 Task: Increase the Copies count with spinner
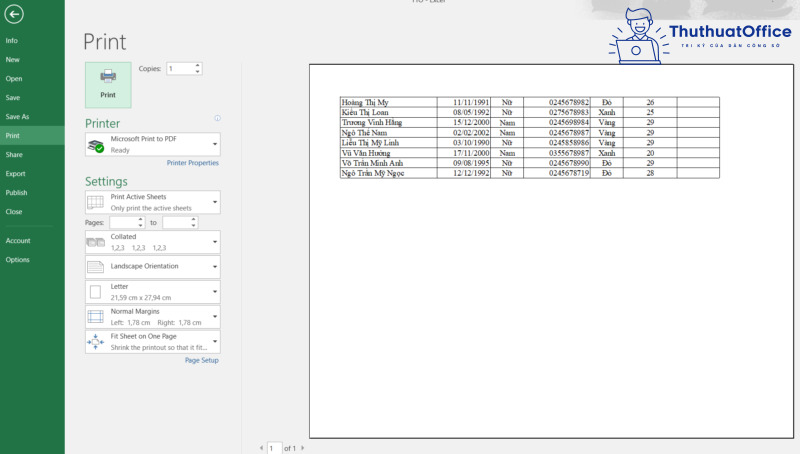(x=197, y=65)
